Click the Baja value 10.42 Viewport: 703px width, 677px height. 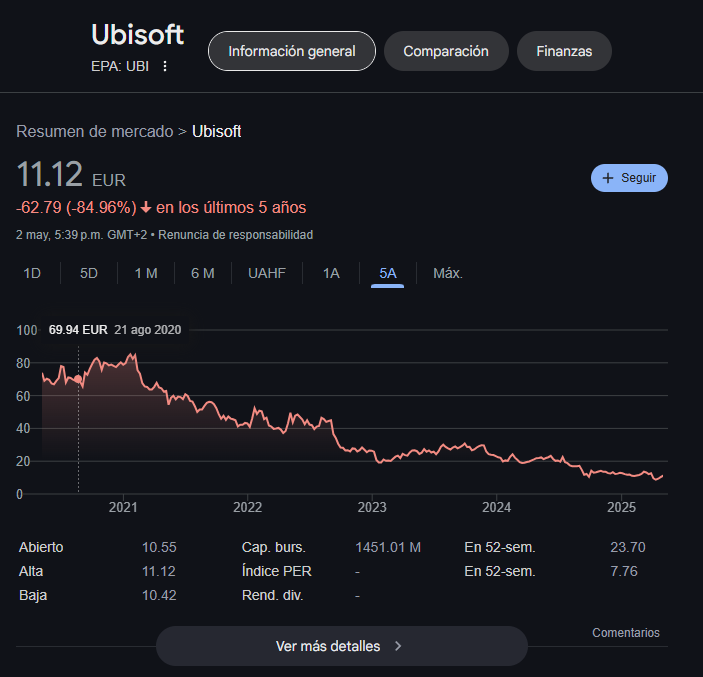coord(159,595)
